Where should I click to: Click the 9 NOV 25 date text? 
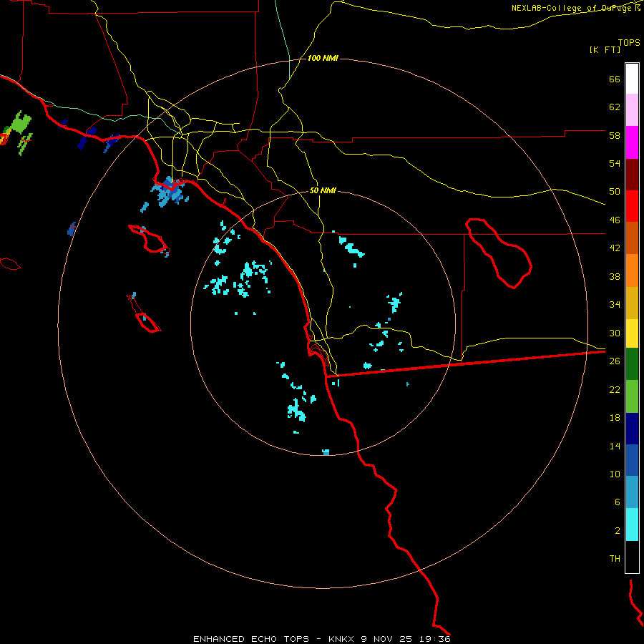point(388,639)
